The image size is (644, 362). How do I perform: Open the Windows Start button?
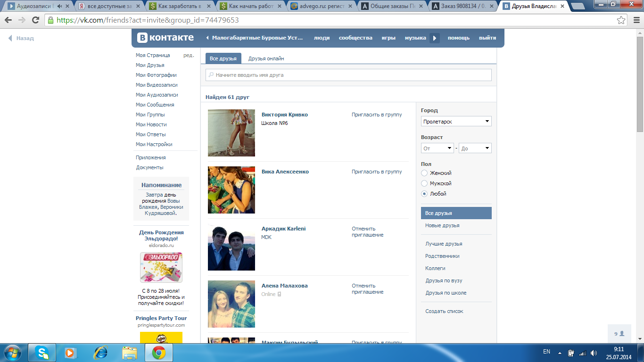pos(12,352)
